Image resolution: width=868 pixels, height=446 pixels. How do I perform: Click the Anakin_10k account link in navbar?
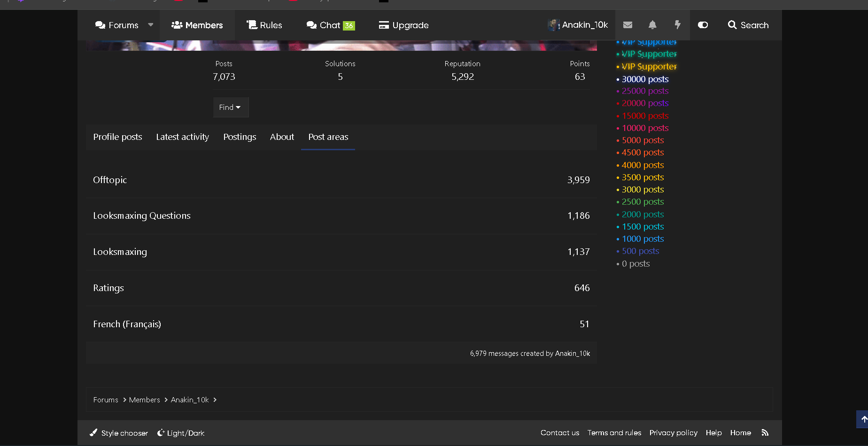click(x=578, y=25)
